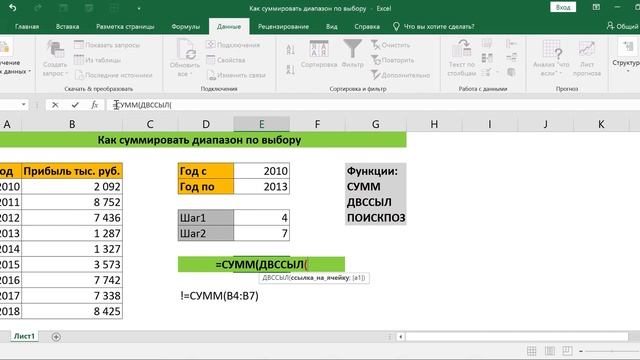Open the Справка tab

click(367, 27)
